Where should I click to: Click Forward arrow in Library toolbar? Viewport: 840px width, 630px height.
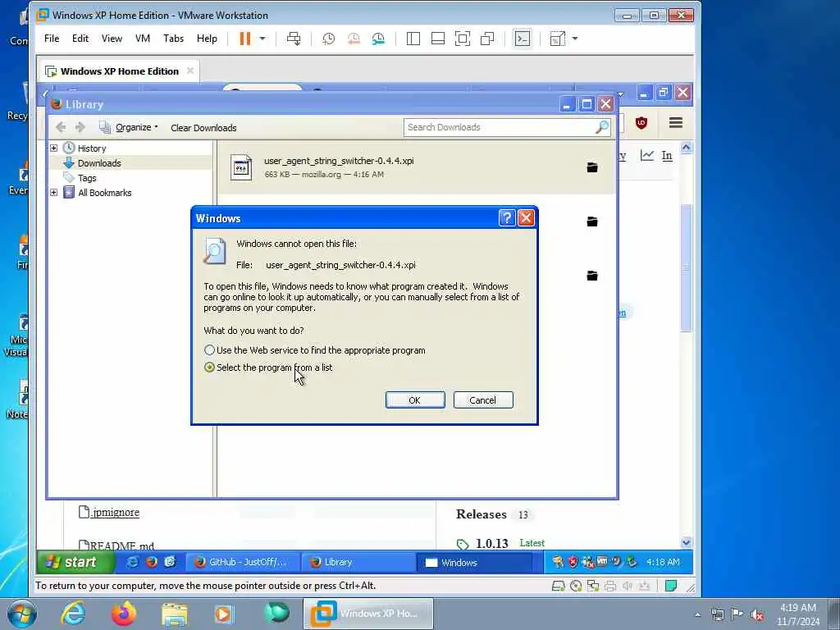tap(80, 127)
